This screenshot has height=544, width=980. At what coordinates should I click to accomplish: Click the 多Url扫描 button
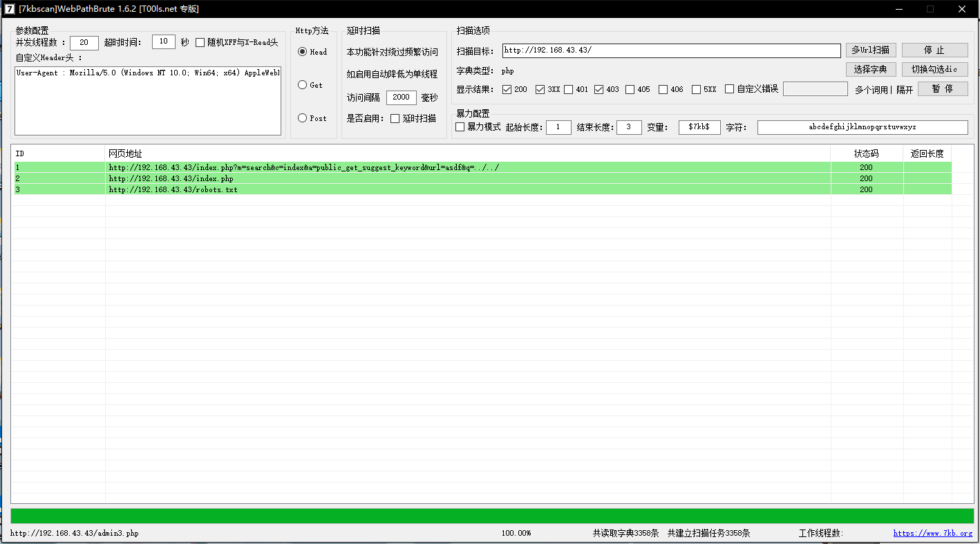871,50
